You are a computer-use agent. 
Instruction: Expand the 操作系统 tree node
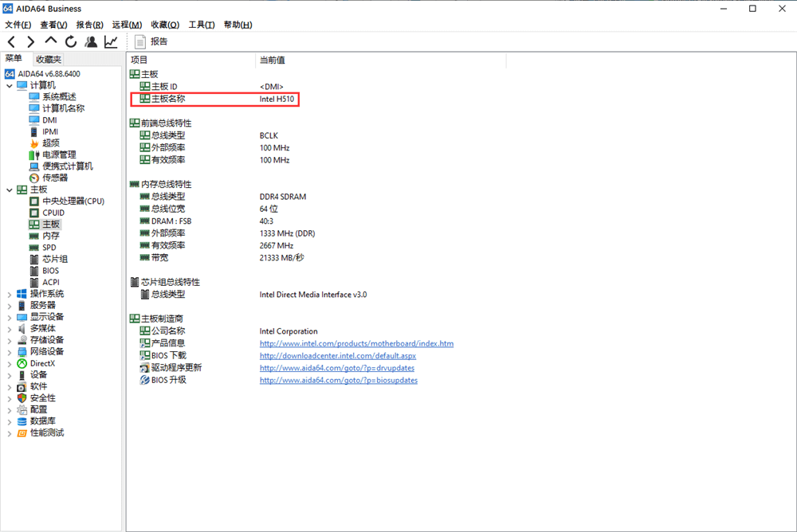tap(10, 294)
